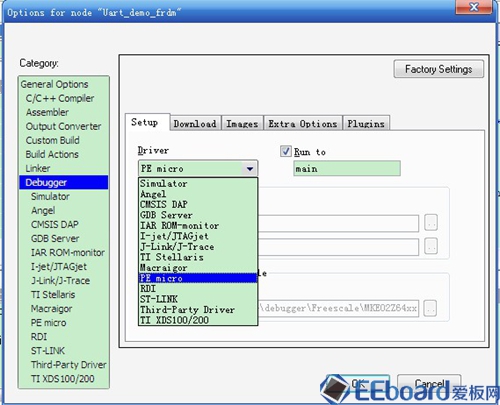
Task: Select General Options category
Action: click(54, 84)
